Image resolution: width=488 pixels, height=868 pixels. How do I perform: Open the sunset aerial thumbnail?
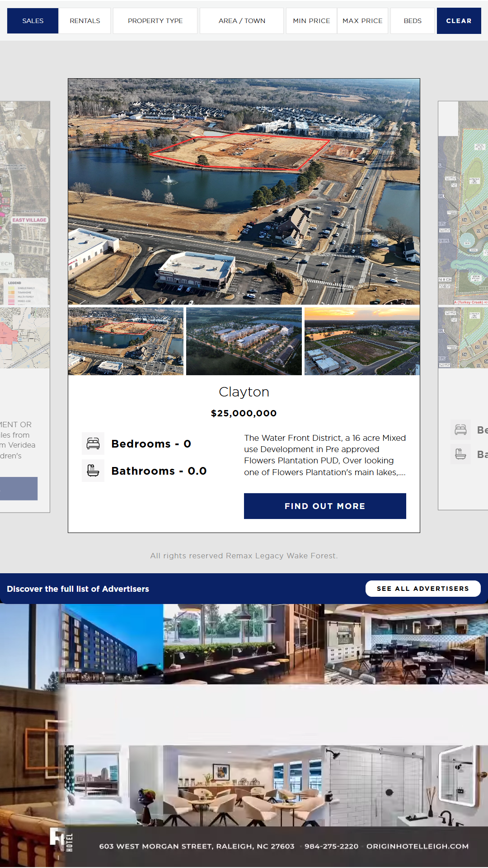(362, 341)
